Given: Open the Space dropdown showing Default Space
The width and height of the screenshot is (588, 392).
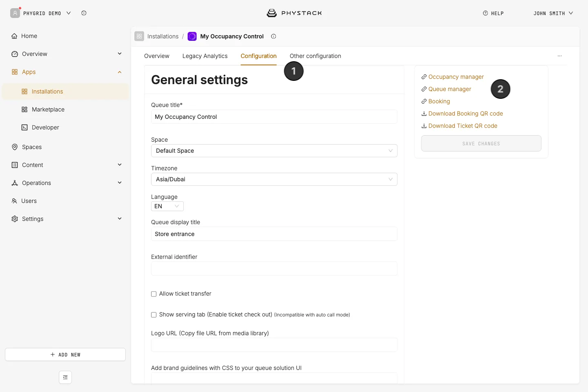Looking at the screenshot, I should 274,151.
